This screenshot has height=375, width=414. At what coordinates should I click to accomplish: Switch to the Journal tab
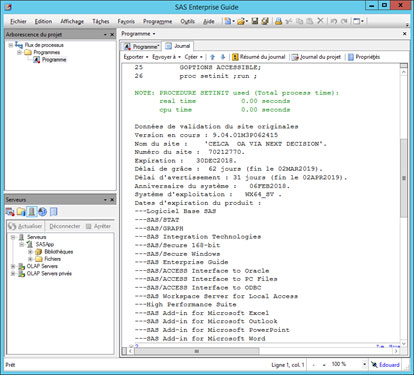click(x=178, y=46)
